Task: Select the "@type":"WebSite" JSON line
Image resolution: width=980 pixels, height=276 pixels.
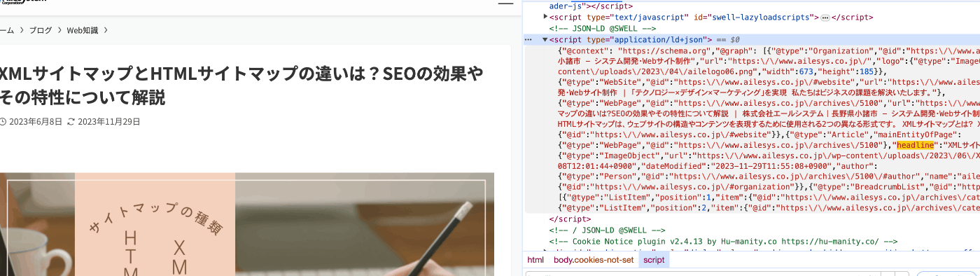Action: (x=769, y=83)
